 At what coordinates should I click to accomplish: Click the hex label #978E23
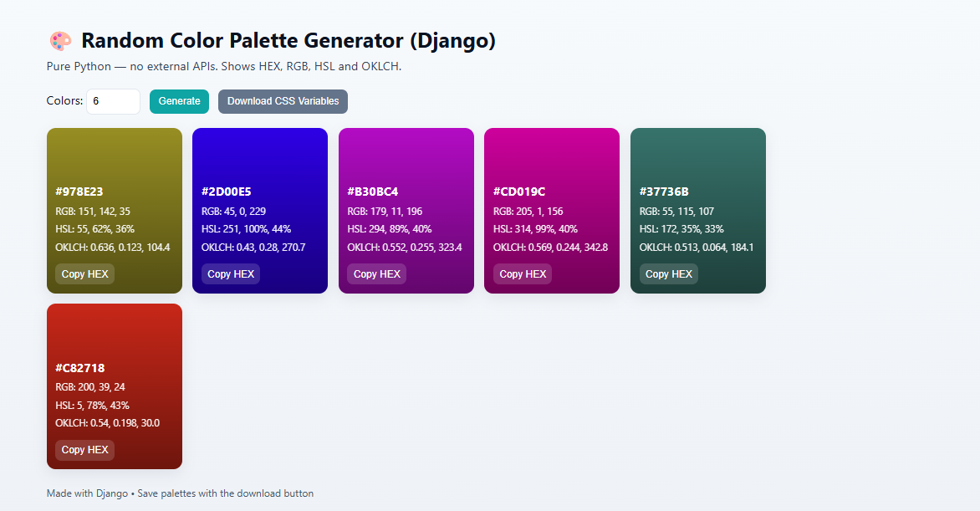80,192
